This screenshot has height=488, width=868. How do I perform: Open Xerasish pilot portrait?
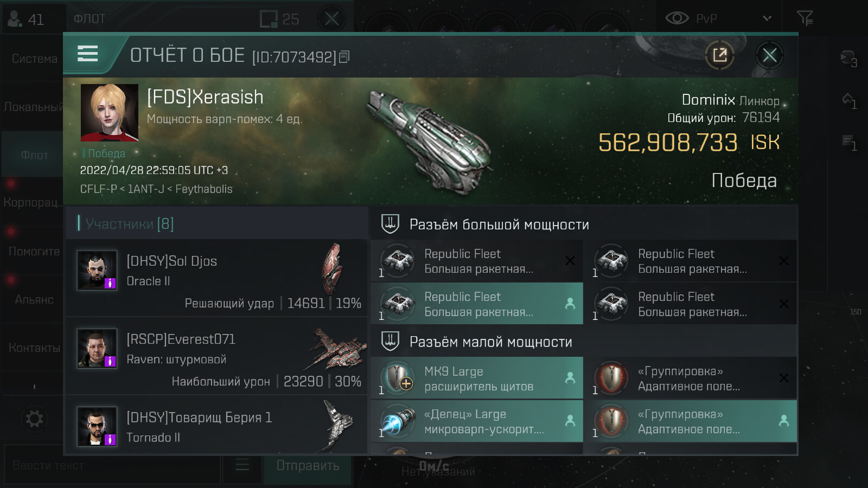pos(109,112)
